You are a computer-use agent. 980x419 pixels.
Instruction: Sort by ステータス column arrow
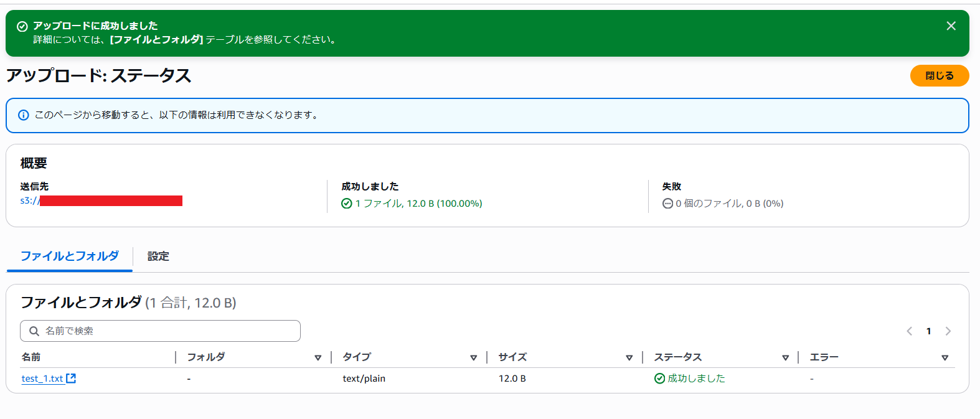[785, 357]
